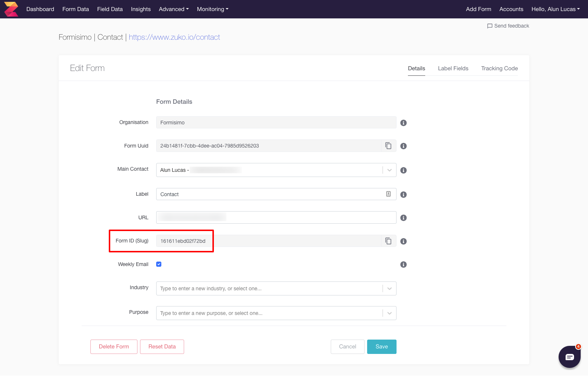Open Form Data page
Image resolution: width=588 pixels, height=376 pixels.
[76, 9]
